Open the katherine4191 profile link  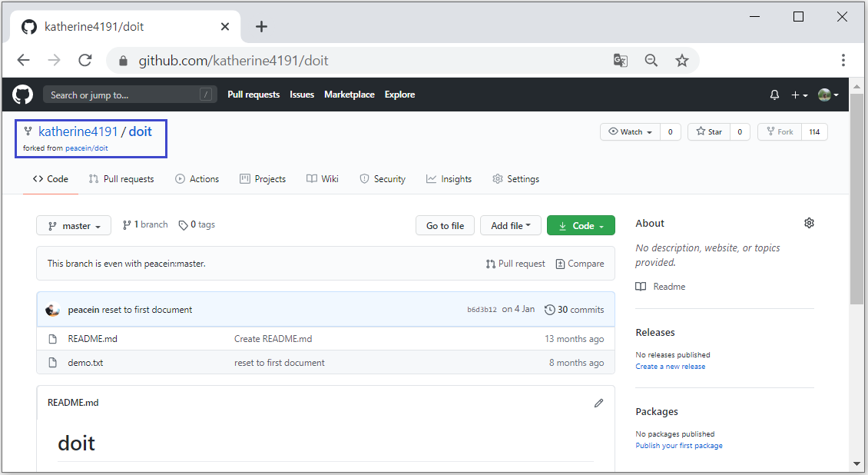click(x=78, y=131)
